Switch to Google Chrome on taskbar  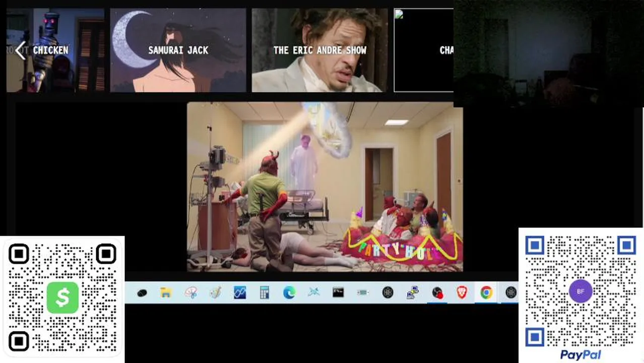pyautogui.click(x=486, y=292)
